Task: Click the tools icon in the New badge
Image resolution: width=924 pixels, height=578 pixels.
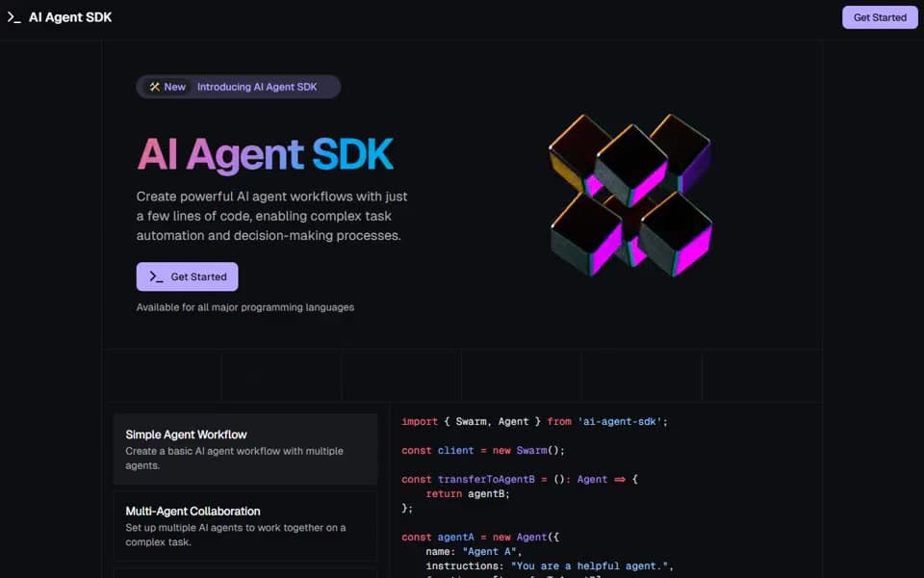Action: point(154,87)
